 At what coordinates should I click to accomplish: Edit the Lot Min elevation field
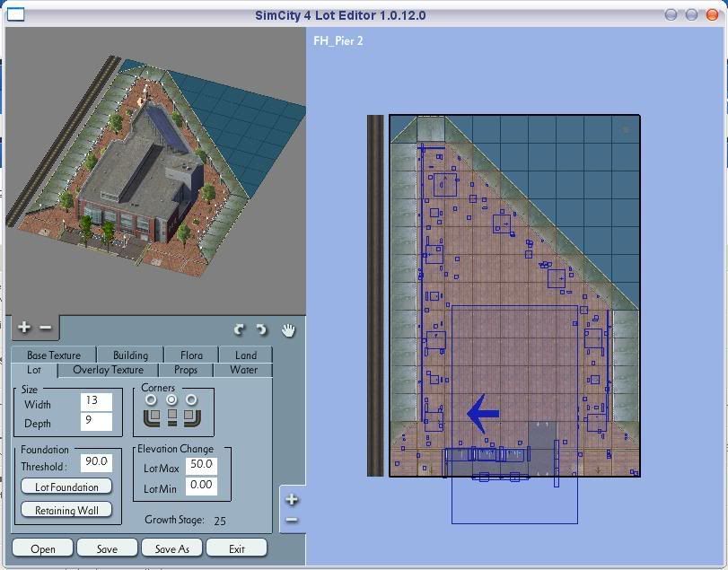coord(201,486)
